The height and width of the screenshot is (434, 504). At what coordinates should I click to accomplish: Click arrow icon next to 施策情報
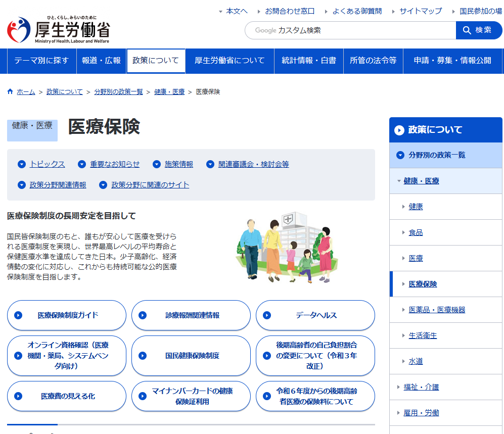tap(157, 164)
